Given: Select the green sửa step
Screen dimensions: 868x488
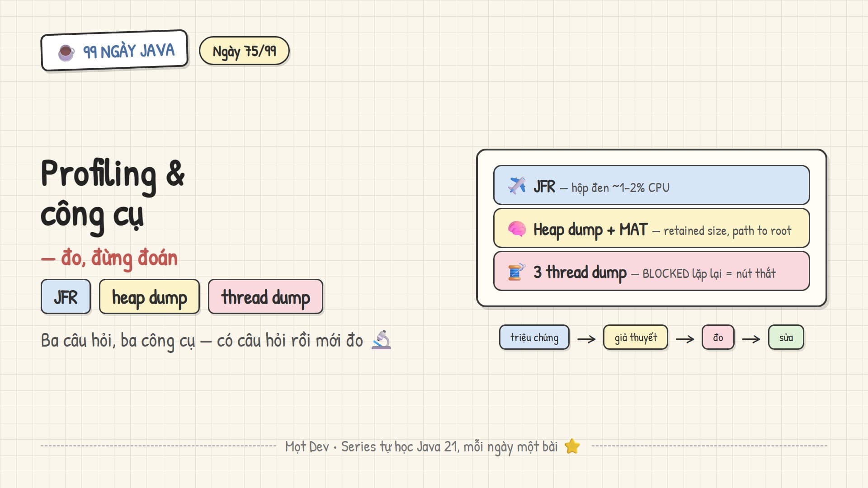Looking at the screenshot, I should pyautogui.click(x=786, y=338).
